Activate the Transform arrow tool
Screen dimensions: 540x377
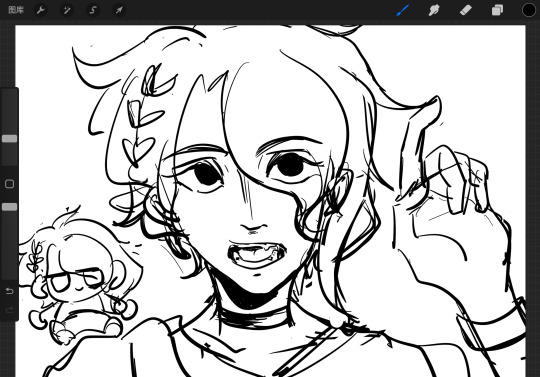pos(119,10)
